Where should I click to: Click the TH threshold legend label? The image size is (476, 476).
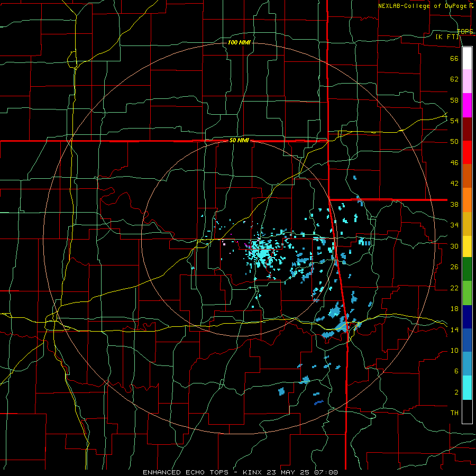[454, 413]
